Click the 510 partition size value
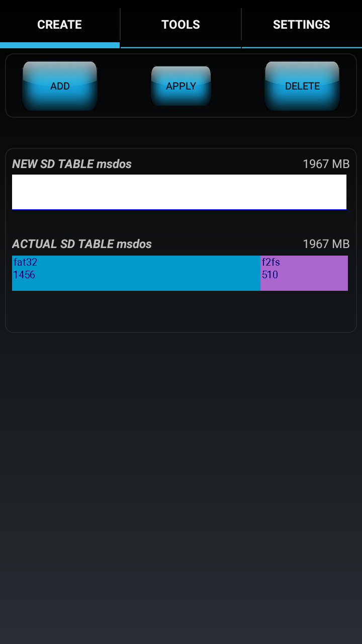 tap(270, 275)
